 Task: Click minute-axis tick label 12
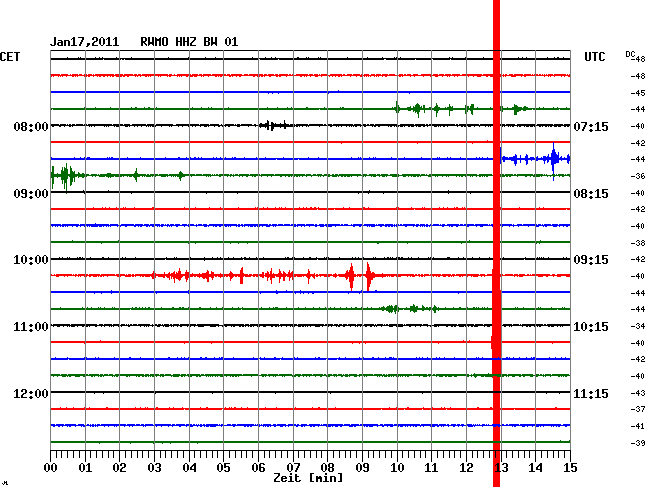click(466, 468)
